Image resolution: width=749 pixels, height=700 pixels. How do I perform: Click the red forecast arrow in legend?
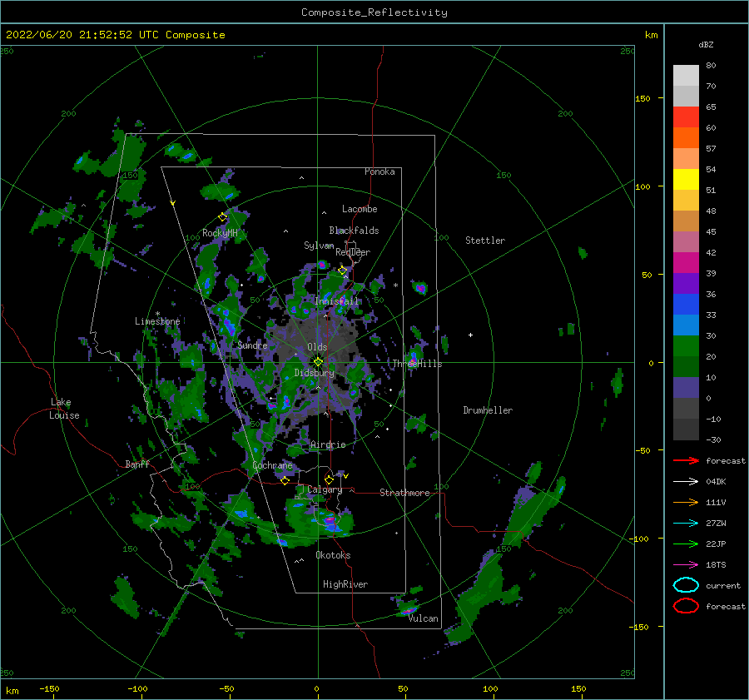[686, 460]
